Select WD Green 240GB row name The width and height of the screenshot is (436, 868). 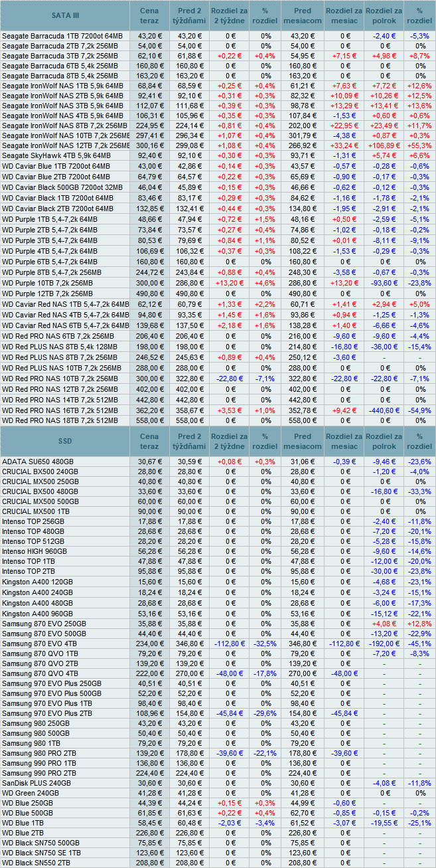[x=31, y=793]
